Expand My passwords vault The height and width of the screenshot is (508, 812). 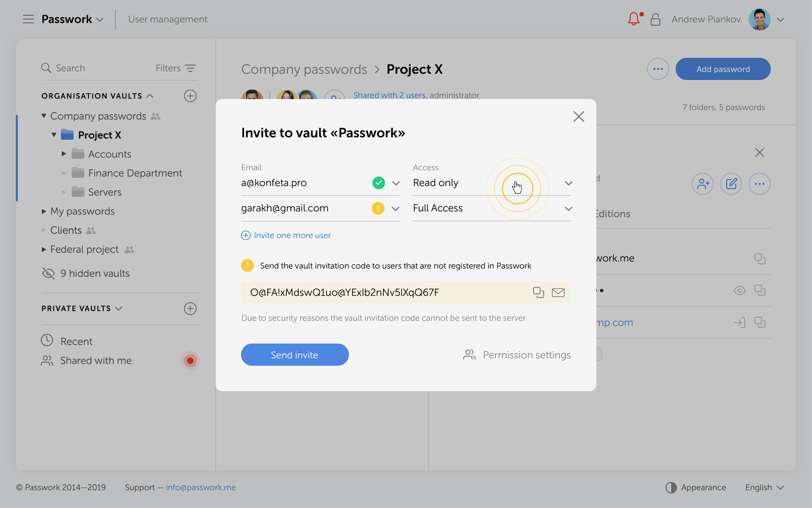click(44, 211)
